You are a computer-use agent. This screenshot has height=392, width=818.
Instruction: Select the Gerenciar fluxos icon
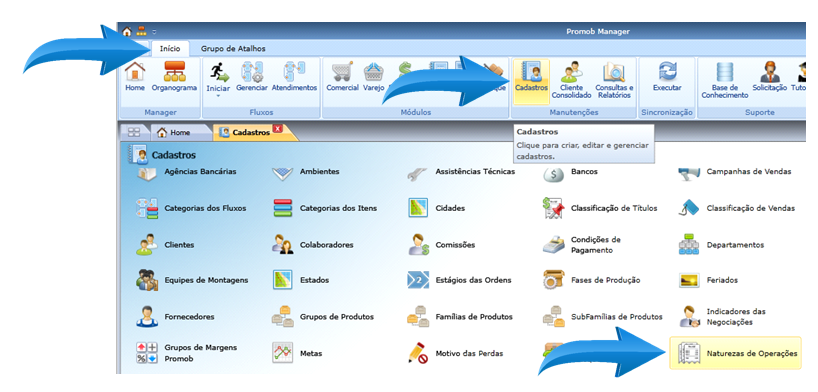tap(251, 77)
